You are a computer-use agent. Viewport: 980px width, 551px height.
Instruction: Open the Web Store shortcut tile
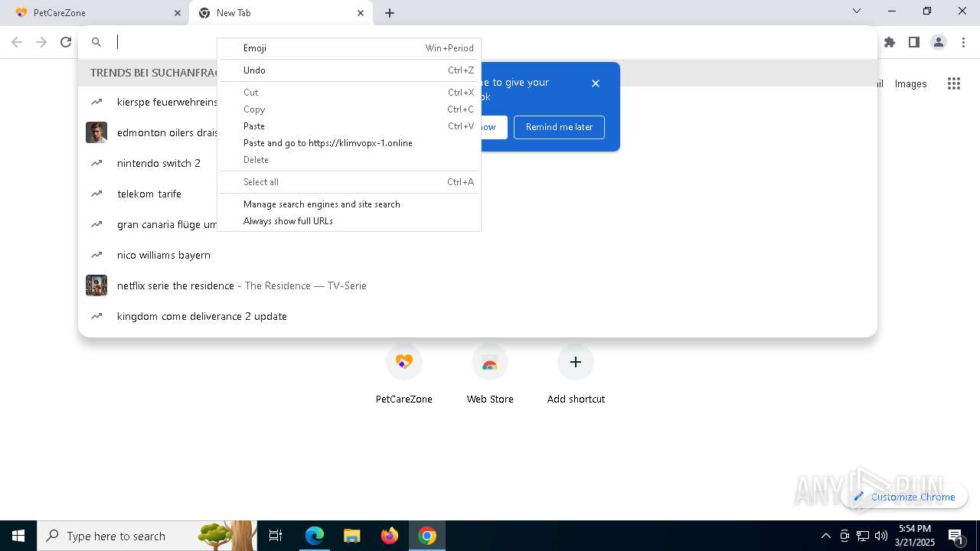point(490,374)
